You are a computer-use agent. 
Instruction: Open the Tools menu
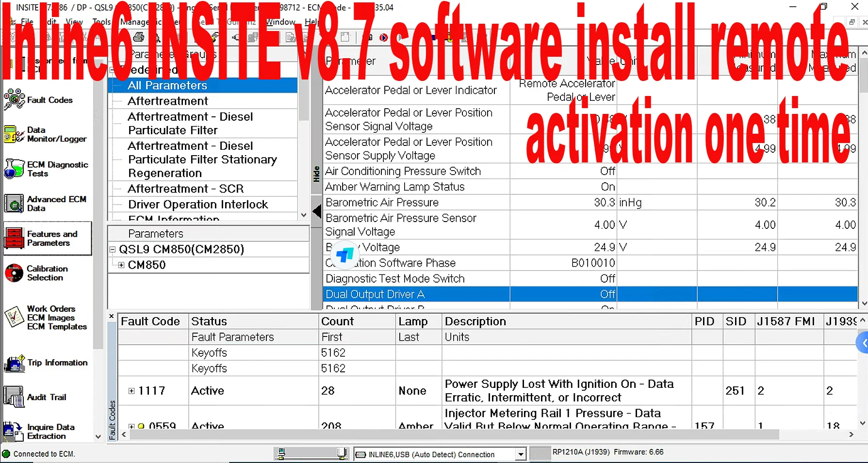click(101, 22)
